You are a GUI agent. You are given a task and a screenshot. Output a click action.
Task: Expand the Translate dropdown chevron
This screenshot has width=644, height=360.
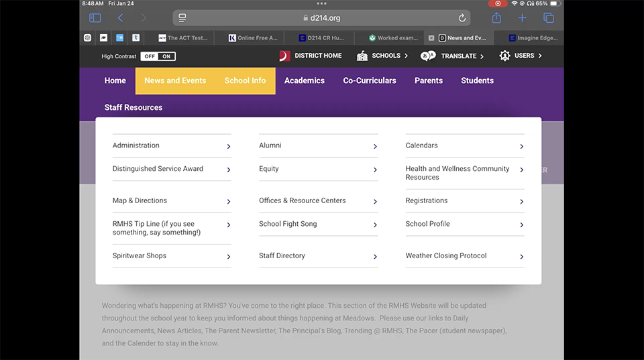point(482,56)
